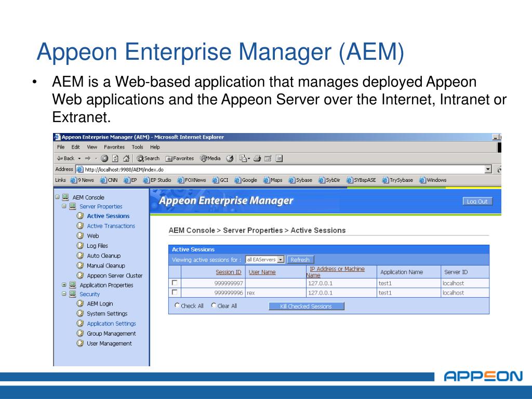Open the CNN links bar shortcut

pyautogui.click(x=109, y=180)
